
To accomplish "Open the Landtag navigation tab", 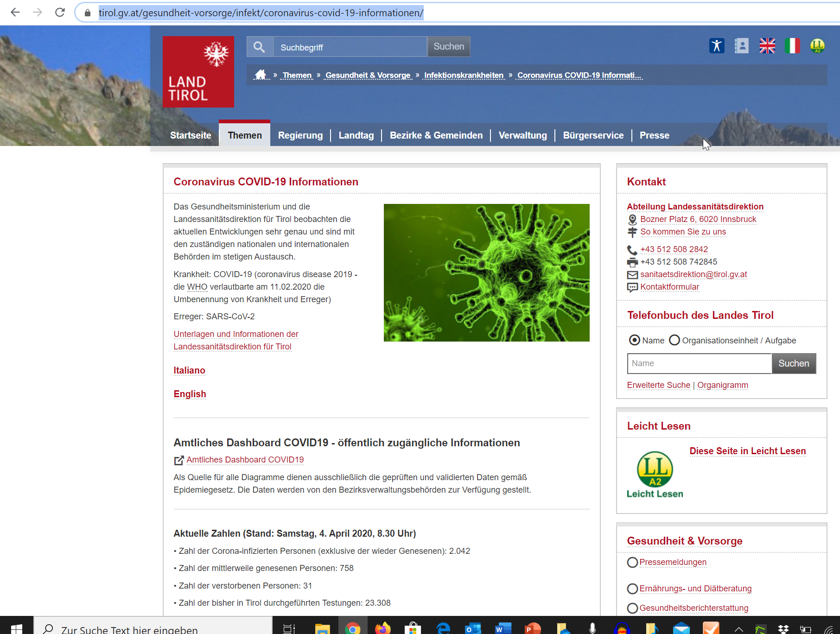I will (356, 135).
